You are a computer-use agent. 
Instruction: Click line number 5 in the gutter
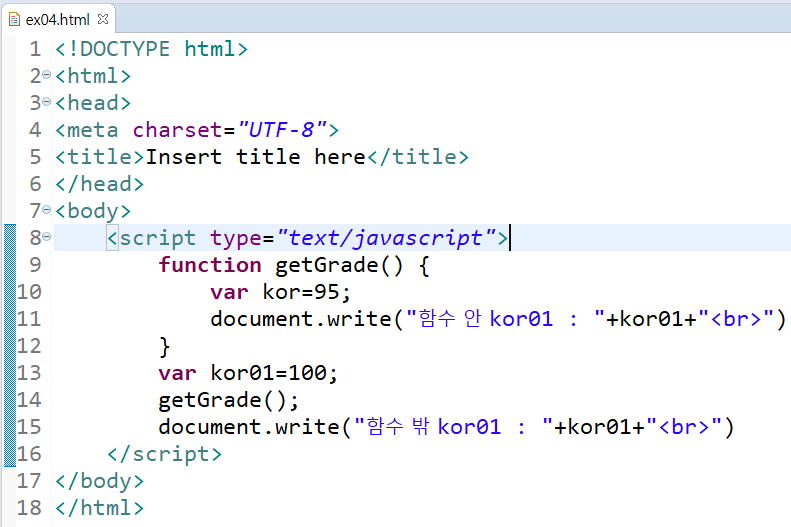(35, 157)
